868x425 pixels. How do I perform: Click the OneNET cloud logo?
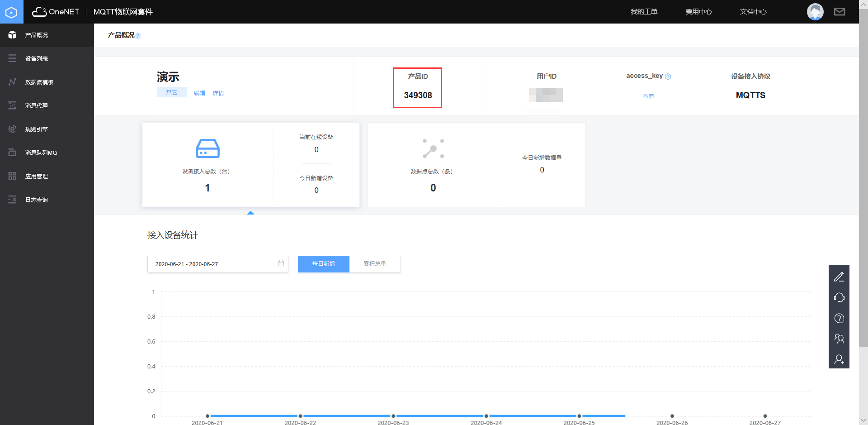tap(56, 12)
